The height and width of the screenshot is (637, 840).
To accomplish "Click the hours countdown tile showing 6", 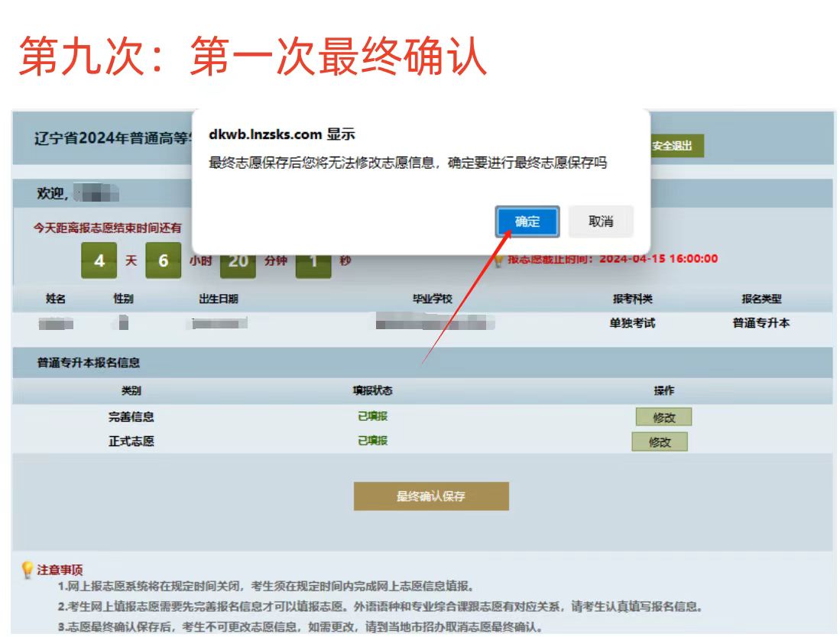I will pos(163,261).
